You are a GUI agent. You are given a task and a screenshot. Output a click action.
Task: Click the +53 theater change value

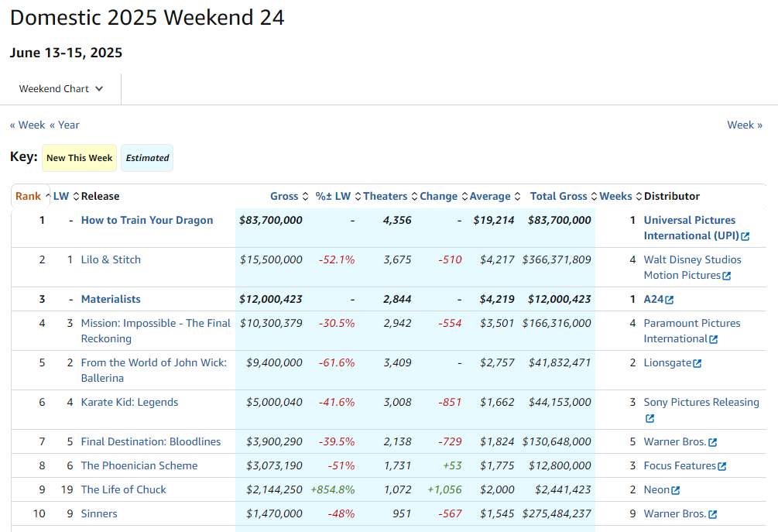[x=452, y=465]
